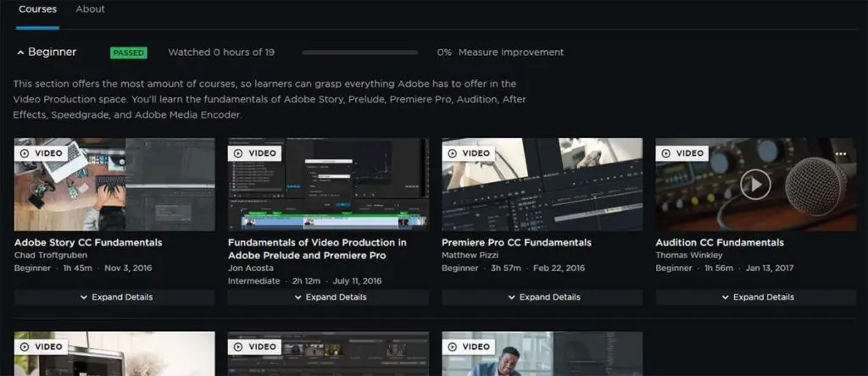Expand Details for Adobe Story CC Fundamentals
Screen dimensions: 868x376
(x=114, y=297)
